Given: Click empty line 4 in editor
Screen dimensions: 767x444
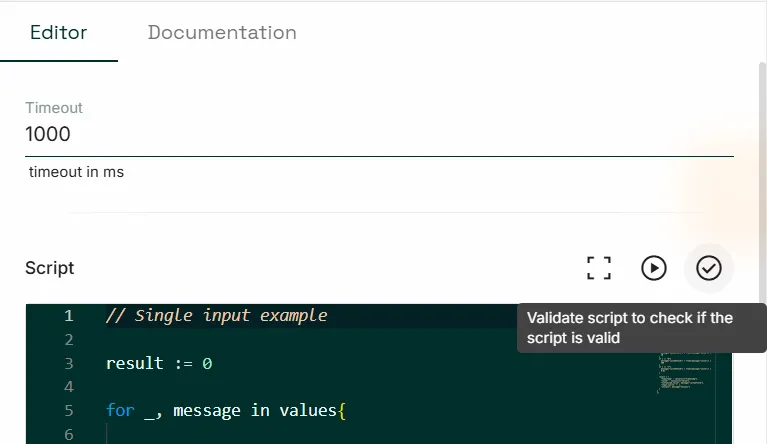Looking at the screenshot, I should click(342, 387).
